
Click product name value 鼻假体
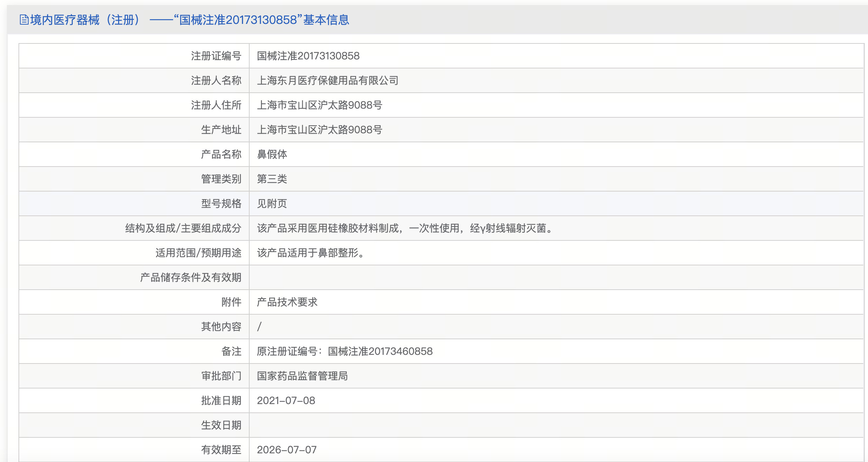coord(272,154)
